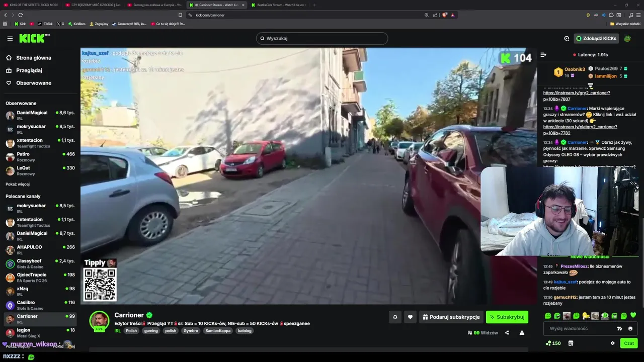644x362 pixels.
Task: Insert the first green quick emote
Action: click(x=548, y=316)
